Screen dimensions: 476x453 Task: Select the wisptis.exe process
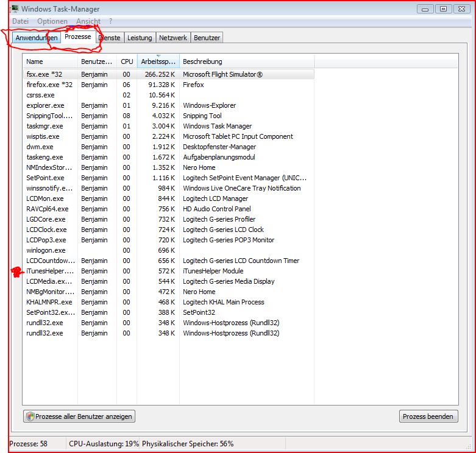(168, 136)
